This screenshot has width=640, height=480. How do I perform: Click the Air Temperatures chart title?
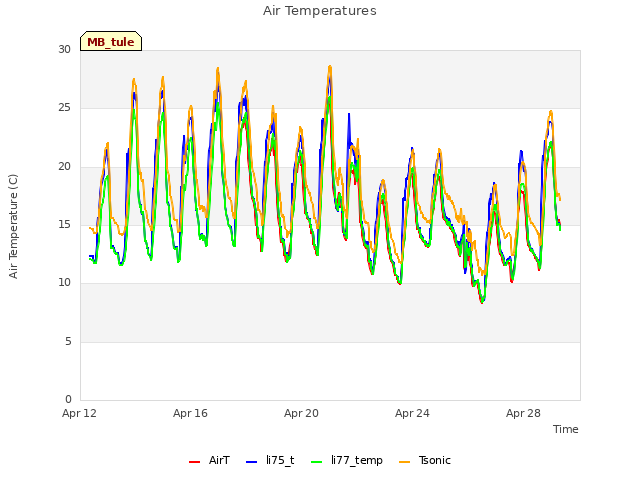320,11
